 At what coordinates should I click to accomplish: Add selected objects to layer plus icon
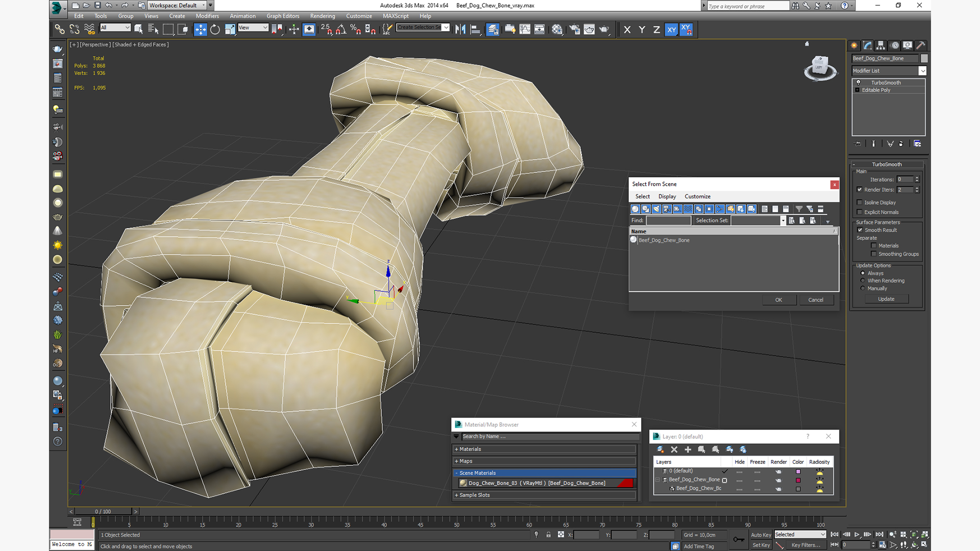[x=688, y=449]
